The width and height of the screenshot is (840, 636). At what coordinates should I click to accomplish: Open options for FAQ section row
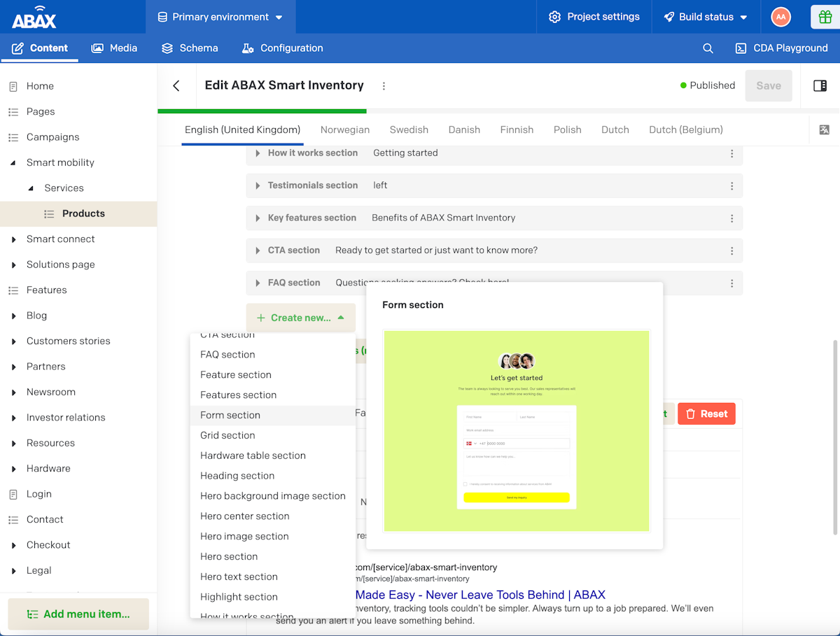[x=731, y=283]
